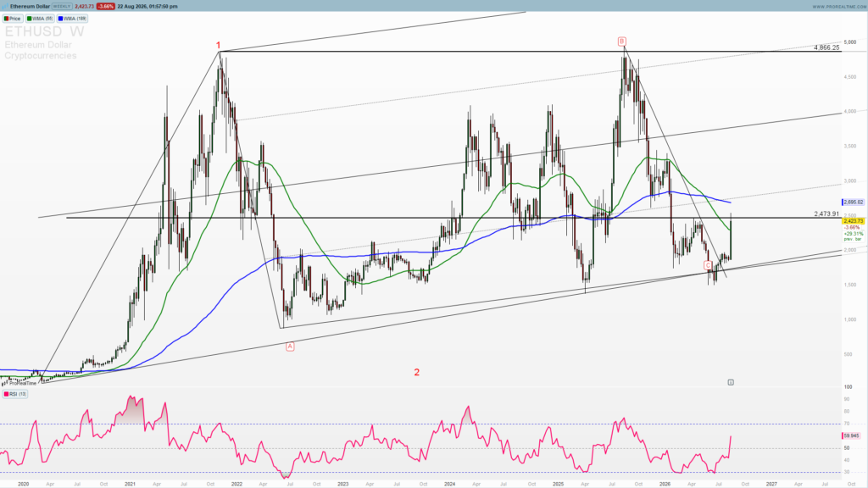Click the yellow 2,423.73 current price tag

[853, 221]
